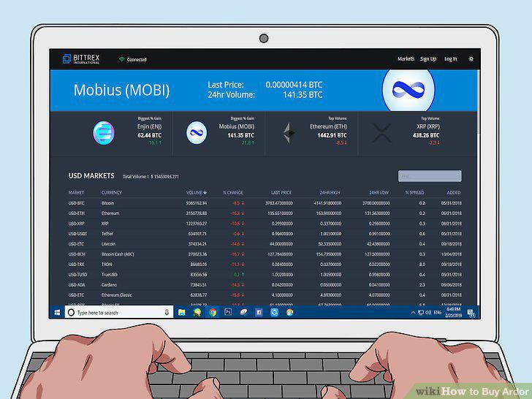Click the Mobius coin icon in Biggest Gain card
The image size is (532, 399).
pos(197,133)
